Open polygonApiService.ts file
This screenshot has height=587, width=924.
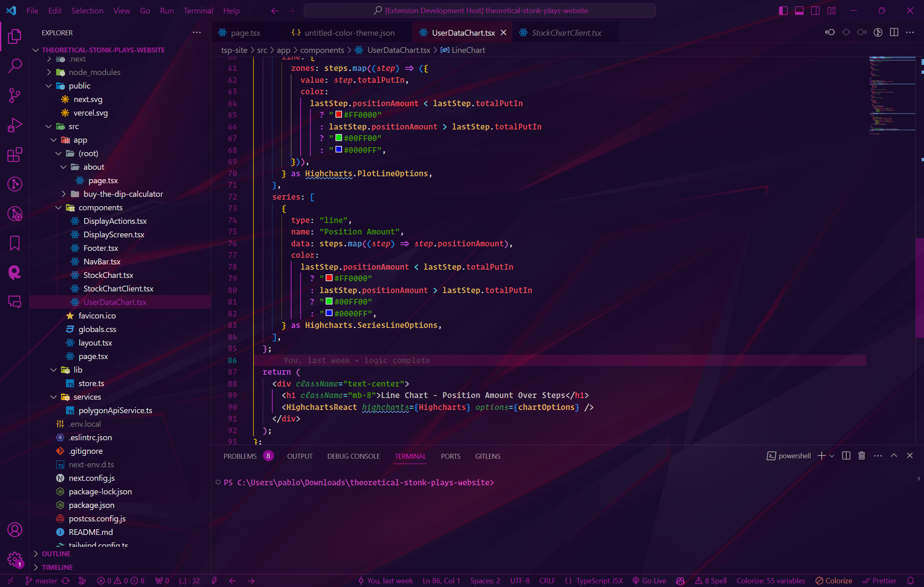pyautogui.click(x=115, y=410)
